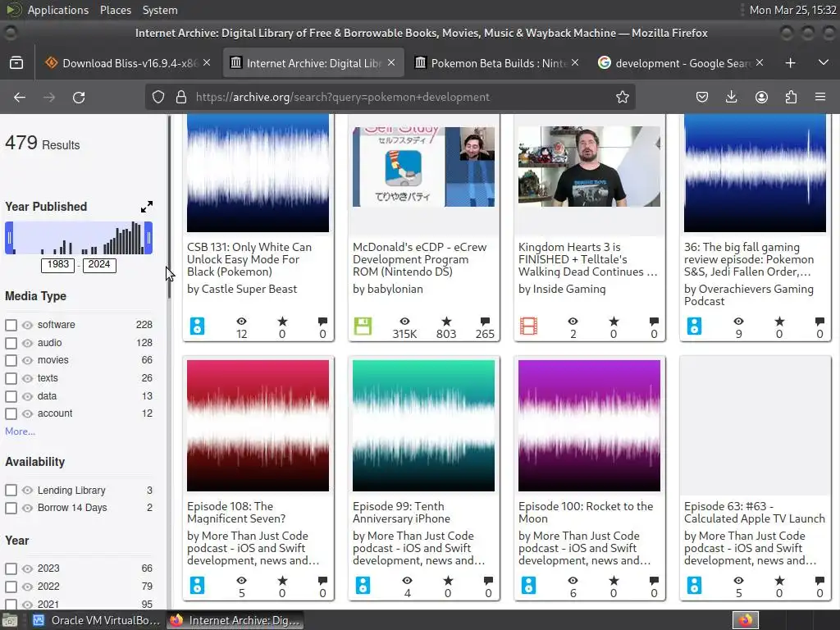Screen dimensions: 840x630
Task: Check the movies media type checkbox
Action: click(x=11, y=361)
